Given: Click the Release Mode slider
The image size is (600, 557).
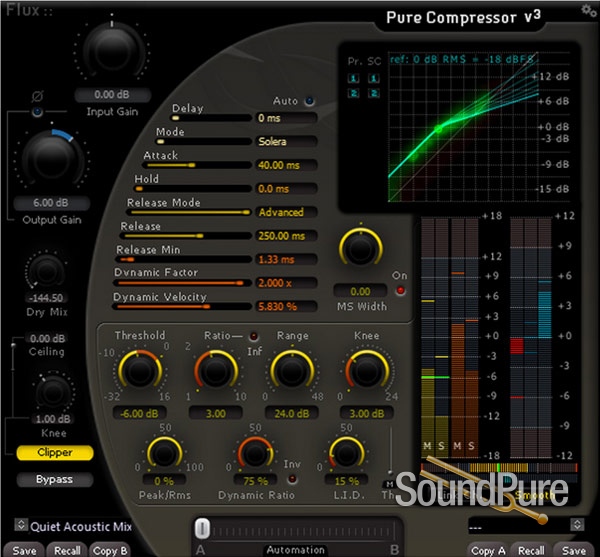Looking at the screenshot, I should tap(189, 212).
